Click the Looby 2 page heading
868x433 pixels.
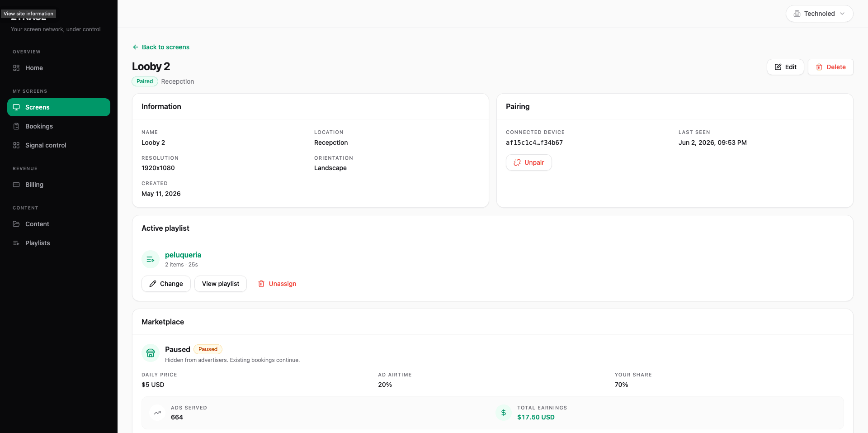coord(151,67)
